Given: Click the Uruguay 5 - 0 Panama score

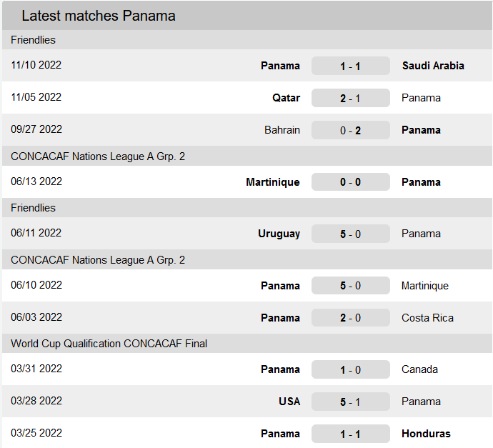Looking at the screenshot, I should [x=350, y=234].
